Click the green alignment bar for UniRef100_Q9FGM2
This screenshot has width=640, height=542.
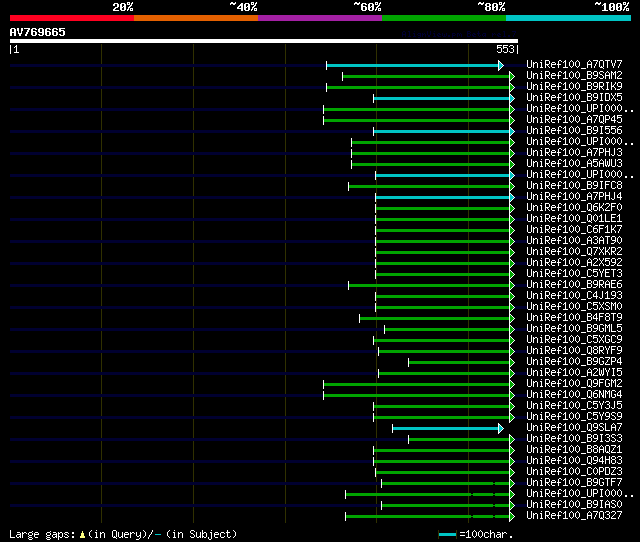tap(417, 384)
